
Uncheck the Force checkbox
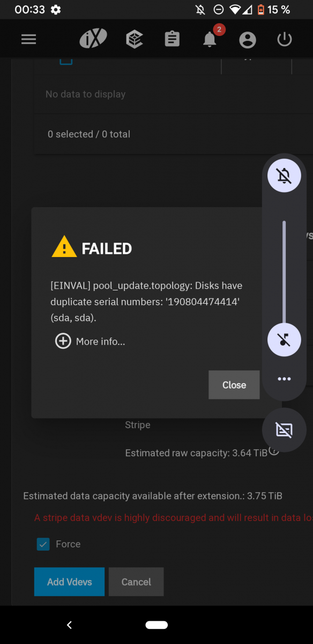point(43,544)
